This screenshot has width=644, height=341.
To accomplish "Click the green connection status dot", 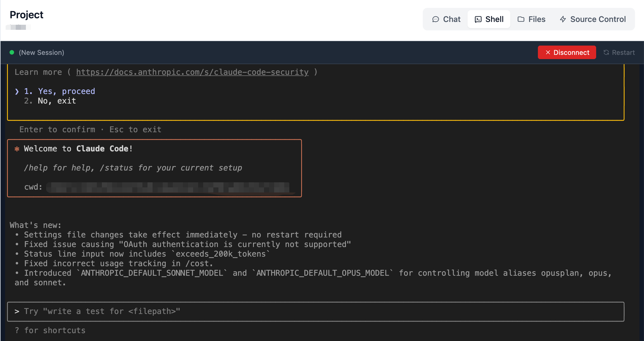I will (x=12, y=52).
